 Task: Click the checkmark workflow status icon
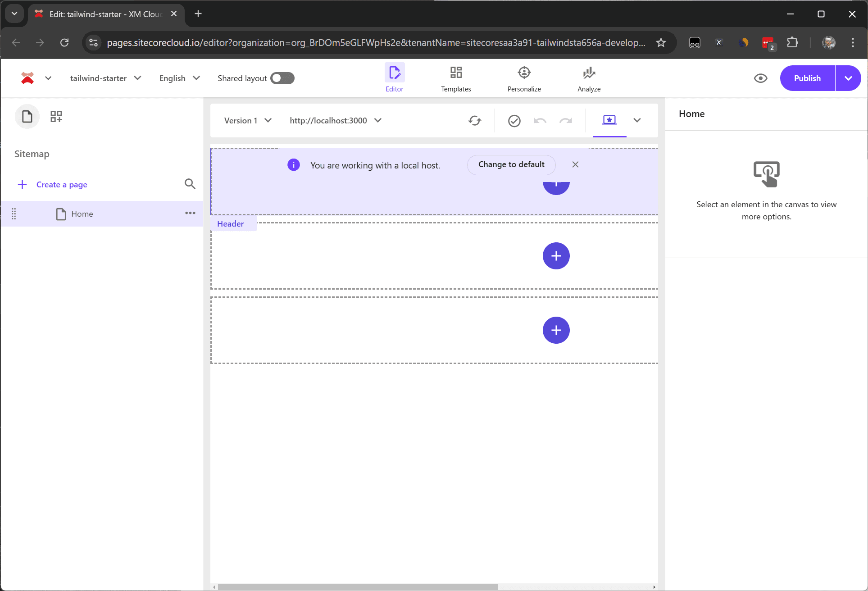(x=514, y=121)
